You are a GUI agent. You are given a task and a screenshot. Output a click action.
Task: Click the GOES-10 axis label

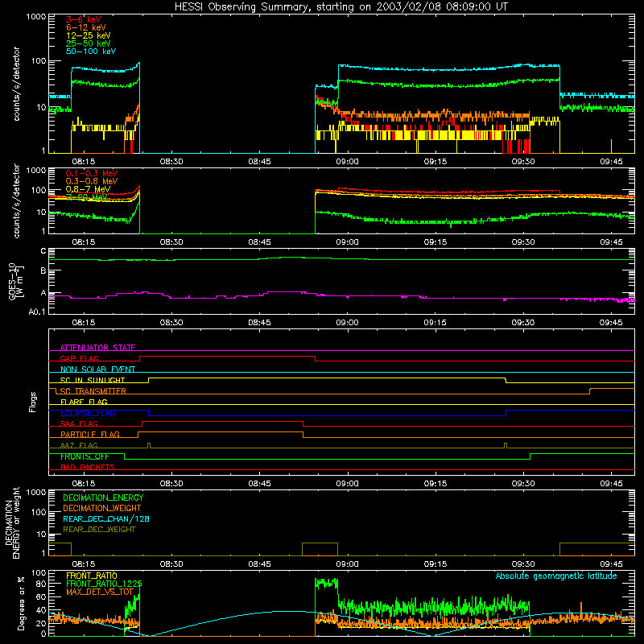(x=16, y=281)
